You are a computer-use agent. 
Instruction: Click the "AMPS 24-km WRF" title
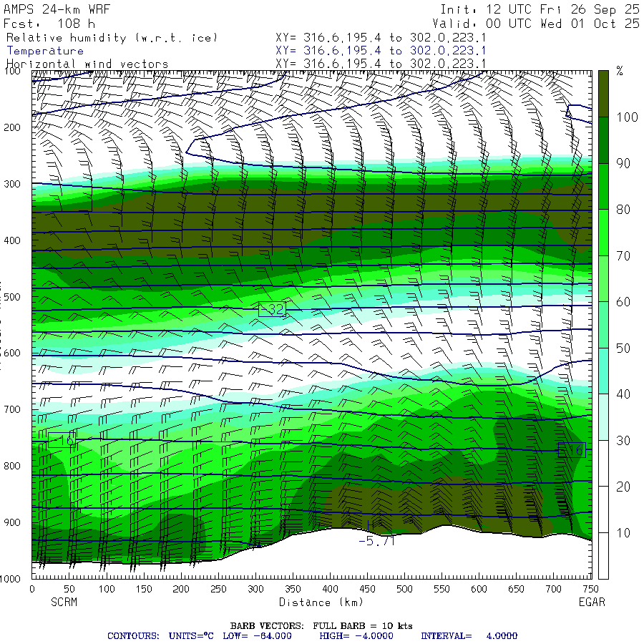pos(57,9)
